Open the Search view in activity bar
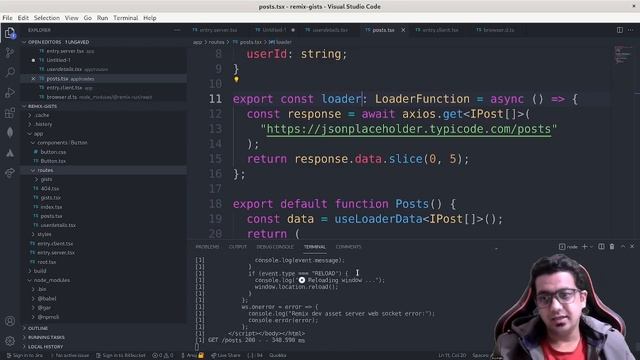 tap(10, 72)
